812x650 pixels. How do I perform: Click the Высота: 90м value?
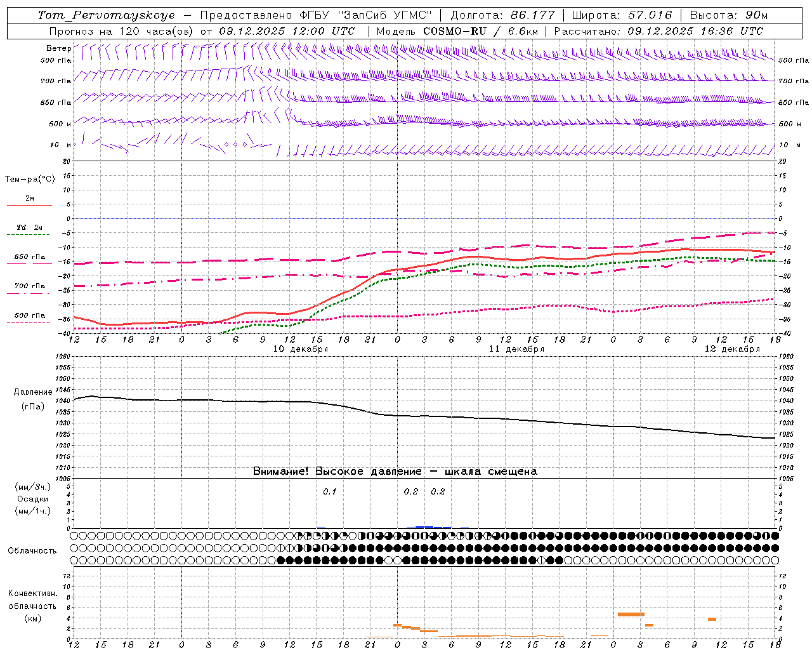728,15
